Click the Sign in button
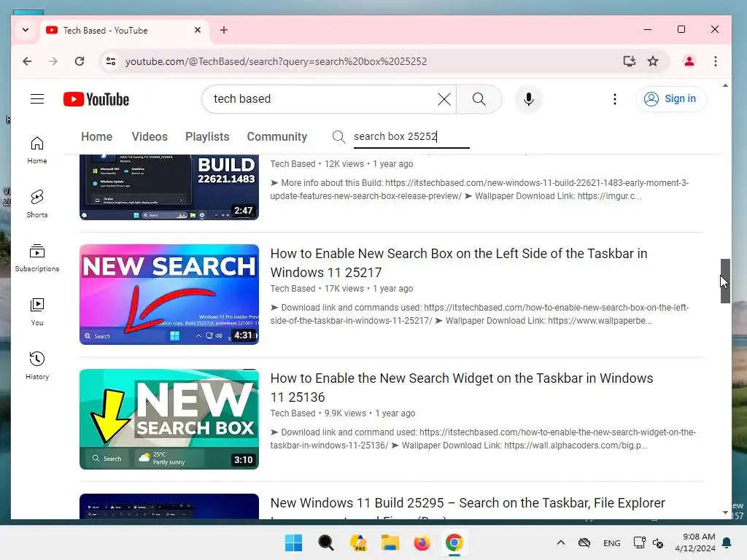This screenshot has width=747, height=560. tap(671, 98)
